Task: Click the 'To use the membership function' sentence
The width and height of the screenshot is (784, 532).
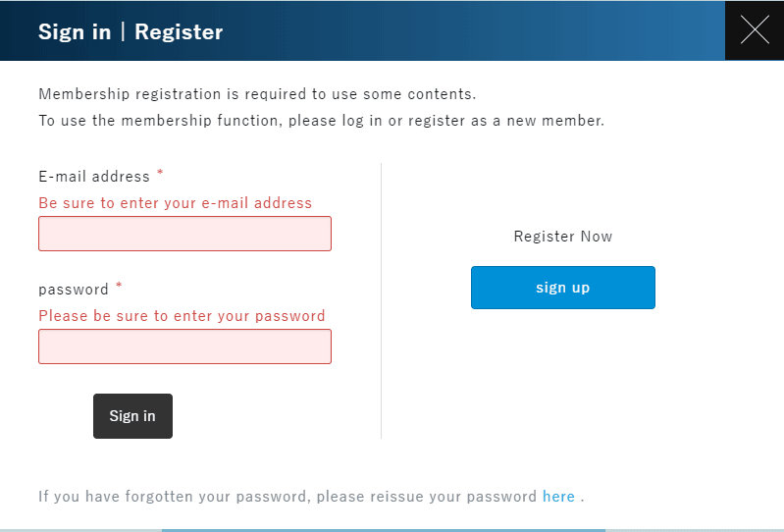Action: click(321, 122)
